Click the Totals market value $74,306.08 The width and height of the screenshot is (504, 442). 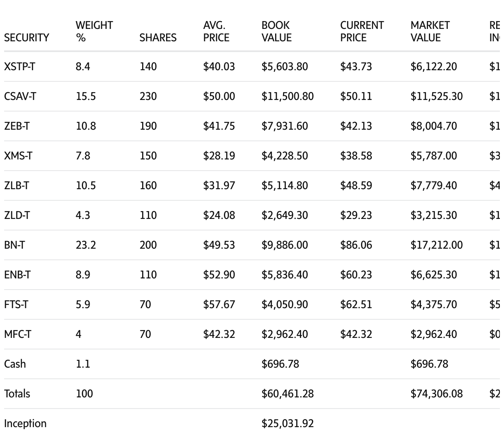pyautogui.click(x=436, y=394)
